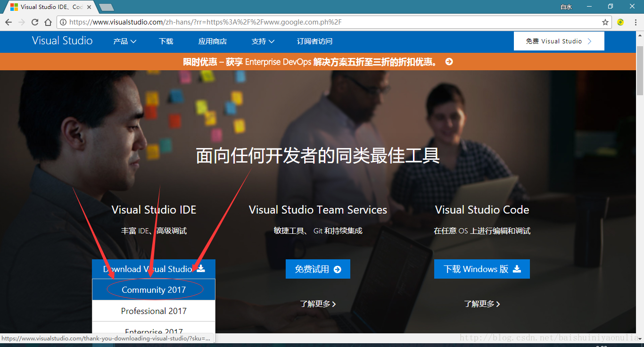This screenshot has height=347, width=644.
Task: Click the chevron on 免费 Visual Studio button
Action: tap(589, 41)
